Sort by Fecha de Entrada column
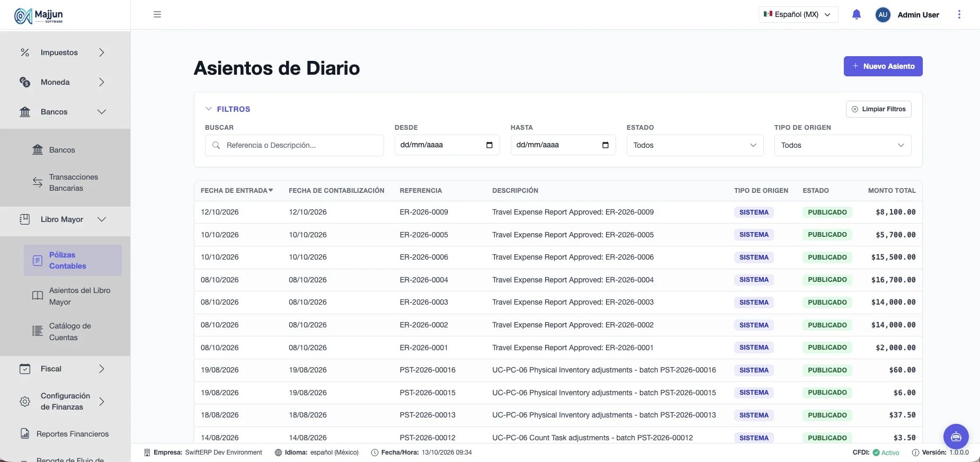The width and height of the screenshot is (980, 462). (x=237, y=191)
